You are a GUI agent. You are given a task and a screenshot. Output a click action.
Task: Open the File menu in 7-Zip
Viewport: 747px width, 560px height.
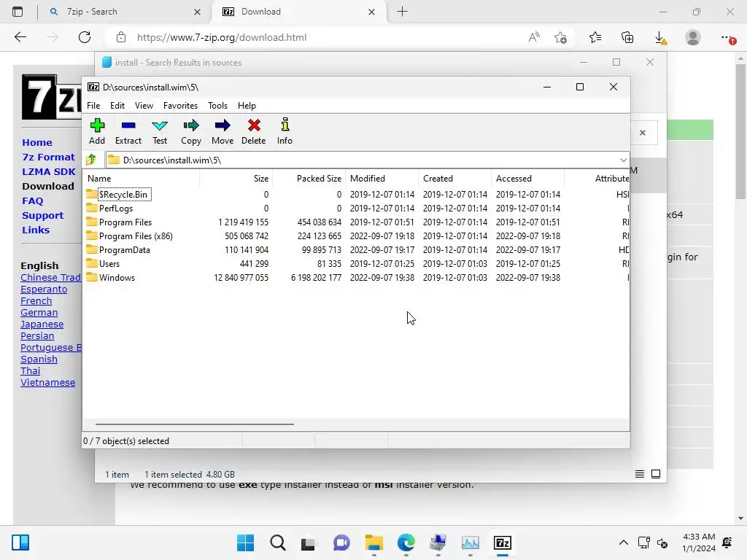(x=93, y=105)
